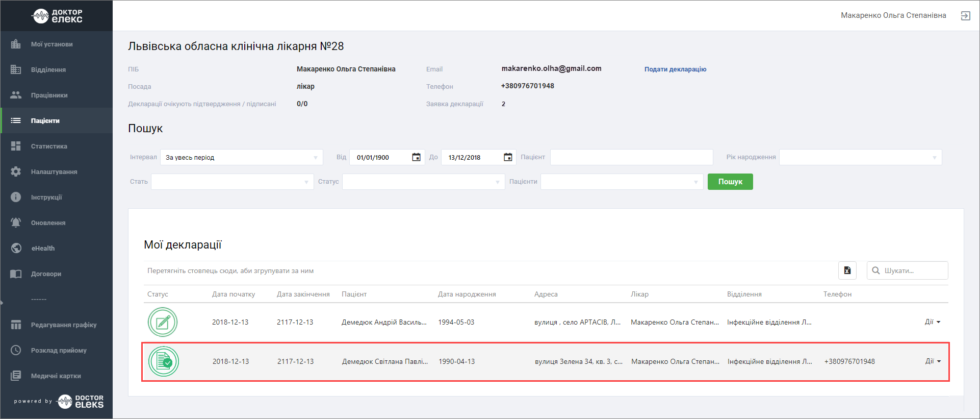
Task: Click email makarenko.olha@gmail.com
Action: (551, 68)
